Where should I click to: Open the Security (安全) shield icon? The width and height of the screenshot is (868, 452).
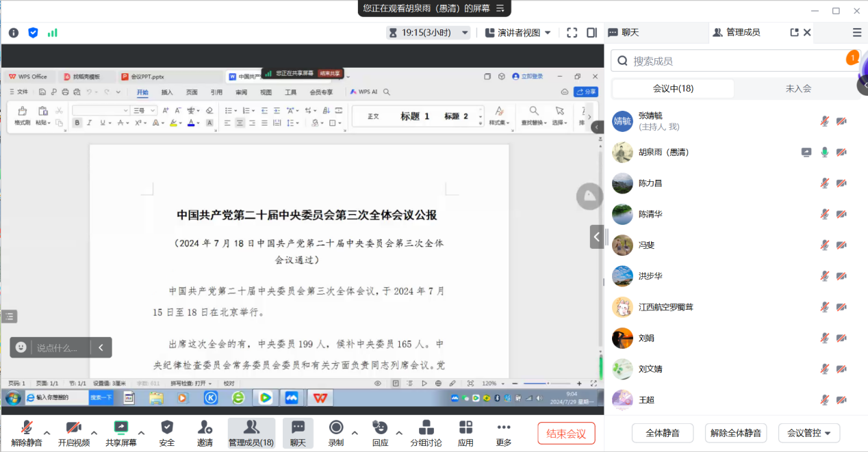tap(167, 427)
